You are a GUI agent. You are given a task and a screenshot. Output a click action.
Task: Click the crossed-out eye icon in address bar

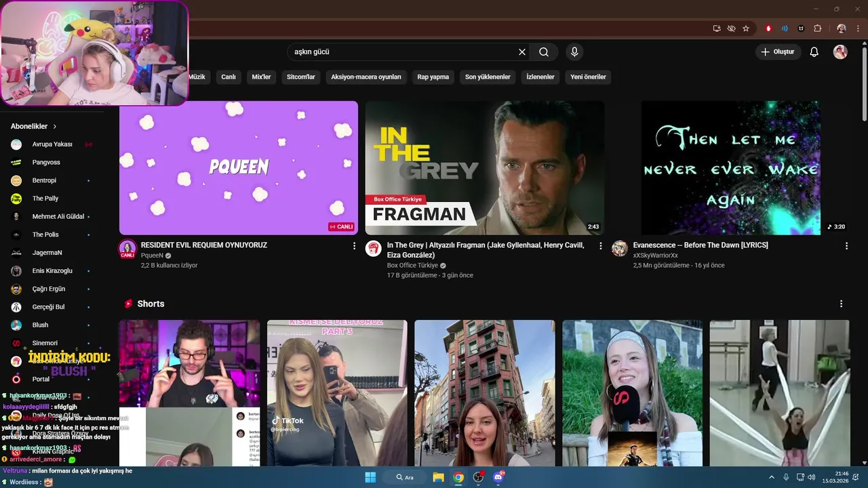click(x=731, y=28)
